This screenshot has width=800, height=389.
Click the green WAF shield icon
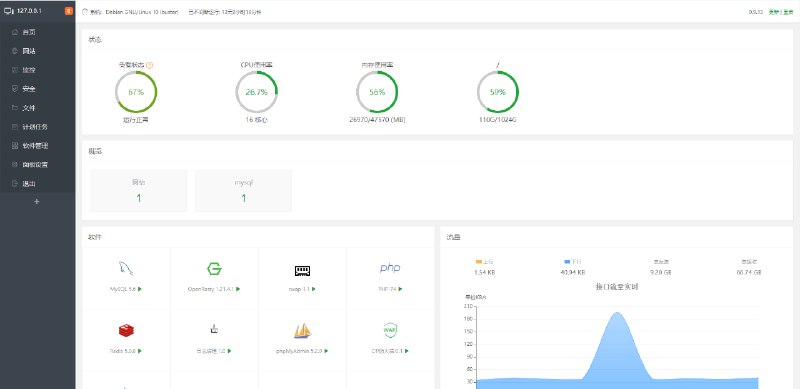[390, 330]
